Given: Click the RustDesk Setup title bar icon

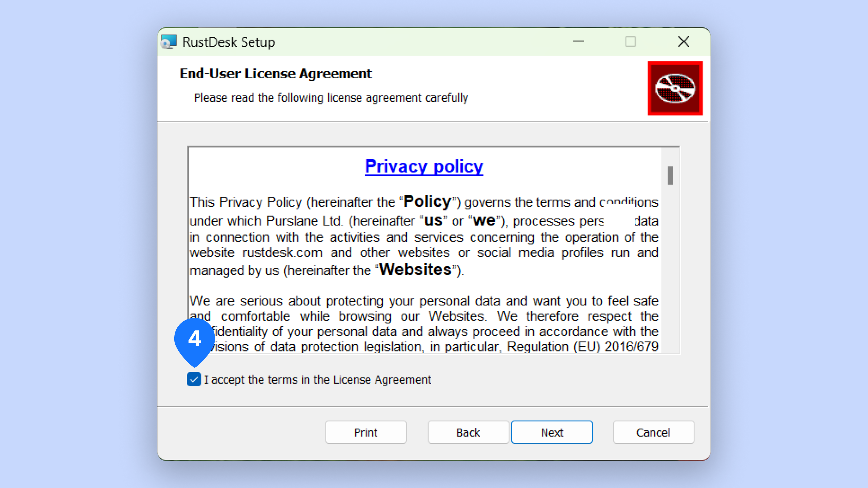Looking at the screenshot, I should (169, 42).
